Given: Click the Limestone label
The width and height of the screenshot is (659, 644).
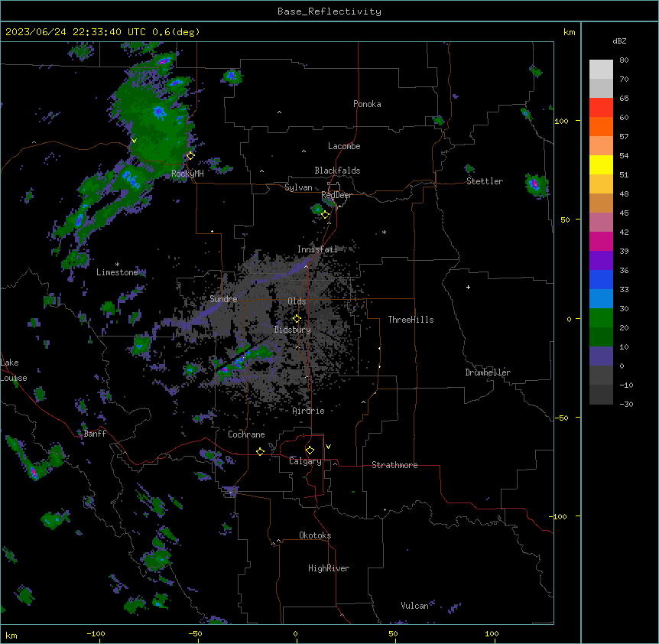Looking at the screenshot, I should pyautogui.click(x=117, y=272).
